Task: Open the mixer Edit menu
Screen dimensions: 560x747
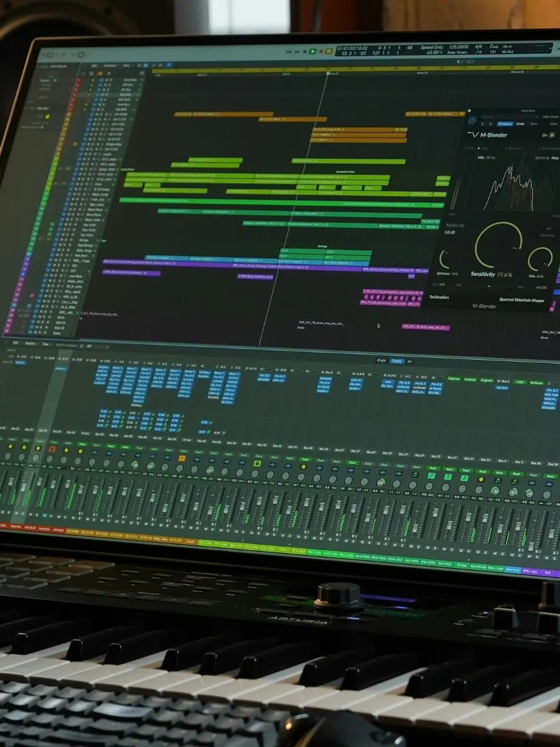Action: point(15,343)
